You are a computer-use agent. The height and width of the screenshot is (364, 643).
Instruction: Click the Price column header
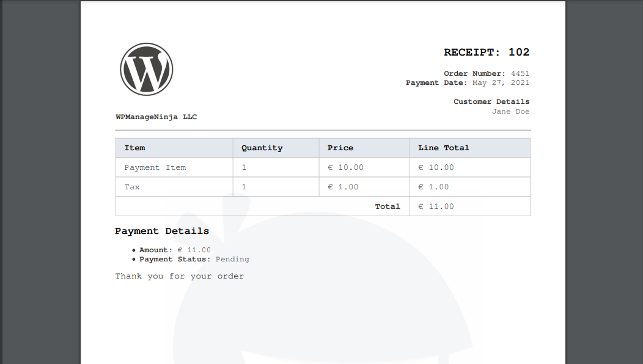pyautogui.click(x=340, y=148)
